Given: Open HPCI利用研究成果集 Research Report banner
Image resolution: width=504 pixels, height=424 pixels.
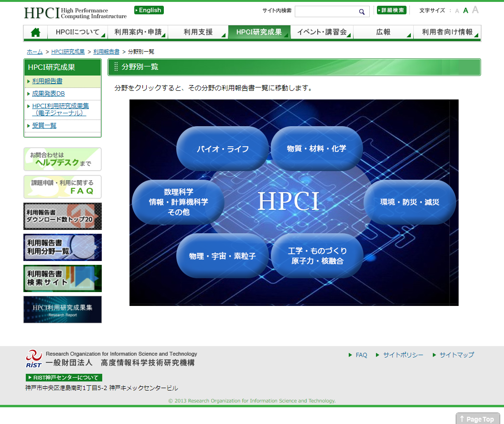Looking at the screenshot, I should (x=63, y=309).
